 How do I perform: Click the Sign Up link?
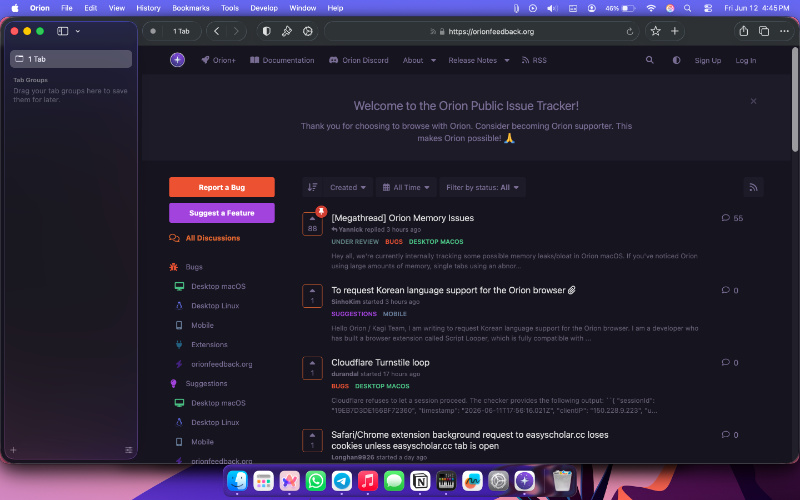[x=708, y=60]
